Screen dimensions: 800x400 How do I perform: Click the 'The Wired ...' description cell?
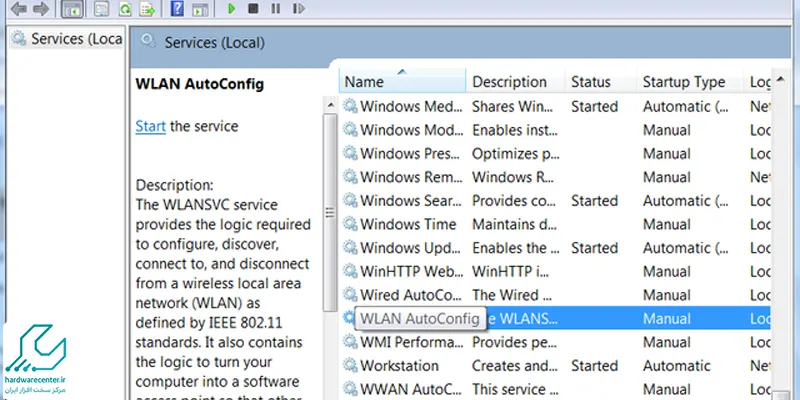tap(512, 295)
